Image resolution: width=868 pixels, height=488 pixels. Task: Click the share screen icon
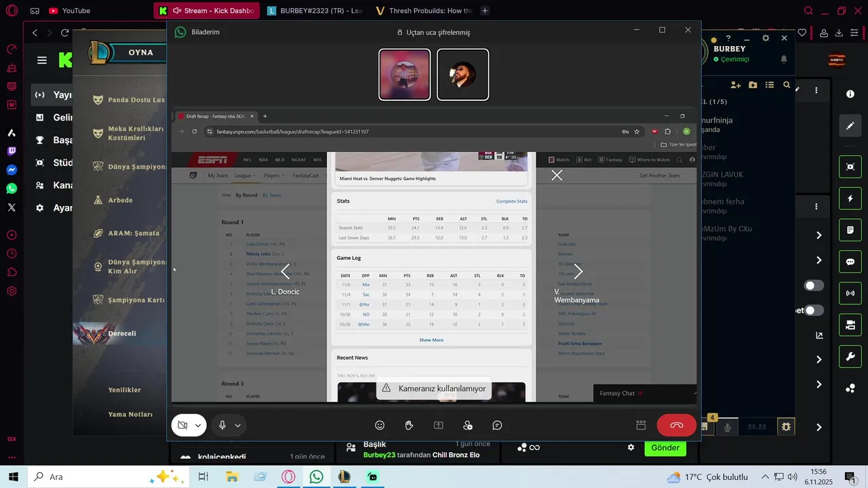coord(438,426)
